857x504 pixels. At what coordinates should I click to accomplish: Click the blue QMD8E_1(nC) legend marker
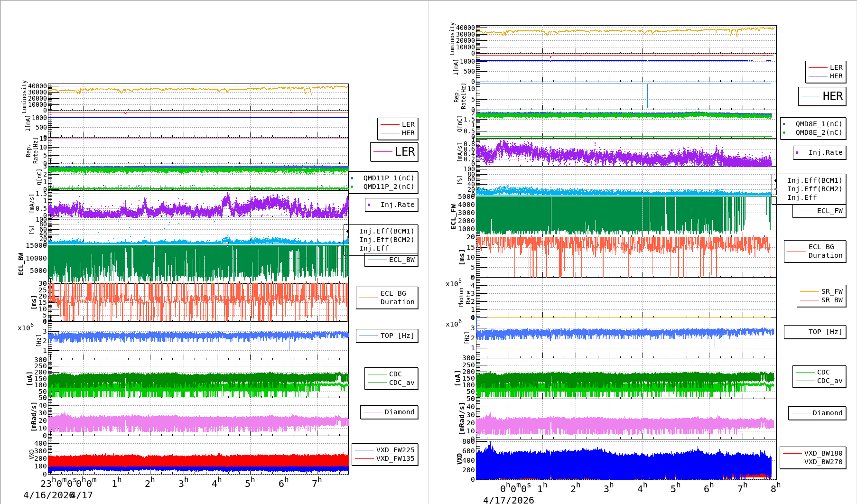point(784,124)
